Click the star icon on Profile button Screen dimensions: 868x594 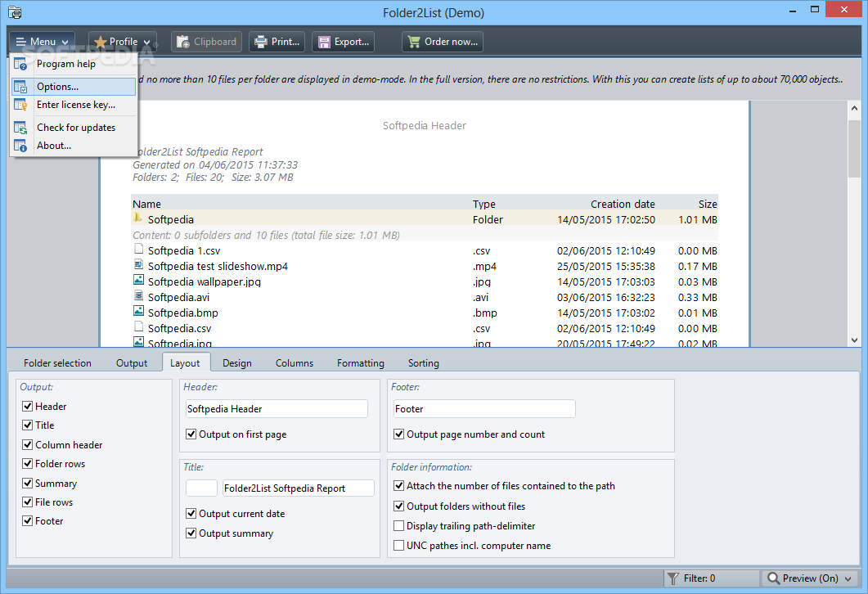[x=100, y=42]
